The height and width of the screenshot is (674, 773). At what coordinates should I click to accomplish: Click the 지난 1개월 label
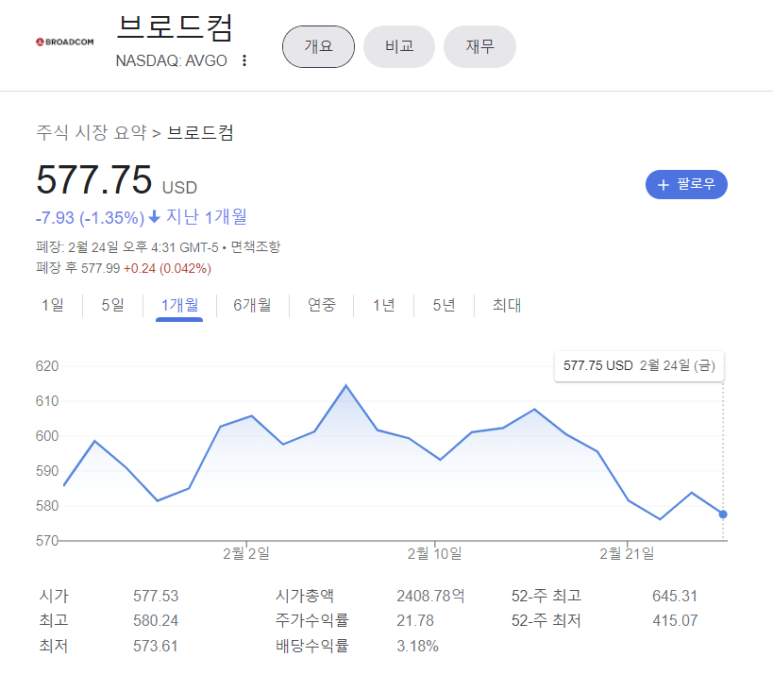pos(206,217)
